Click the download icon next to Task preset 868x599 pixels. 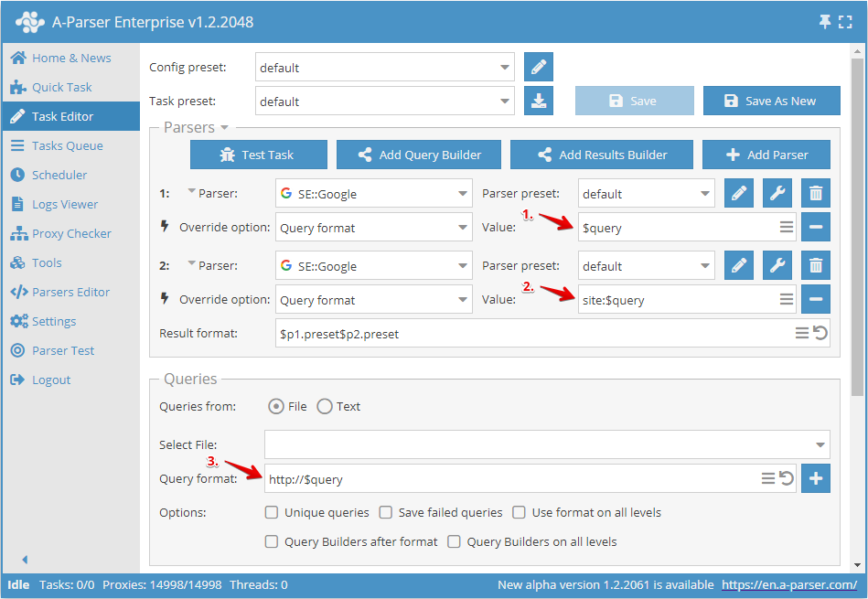pos(539,101)
